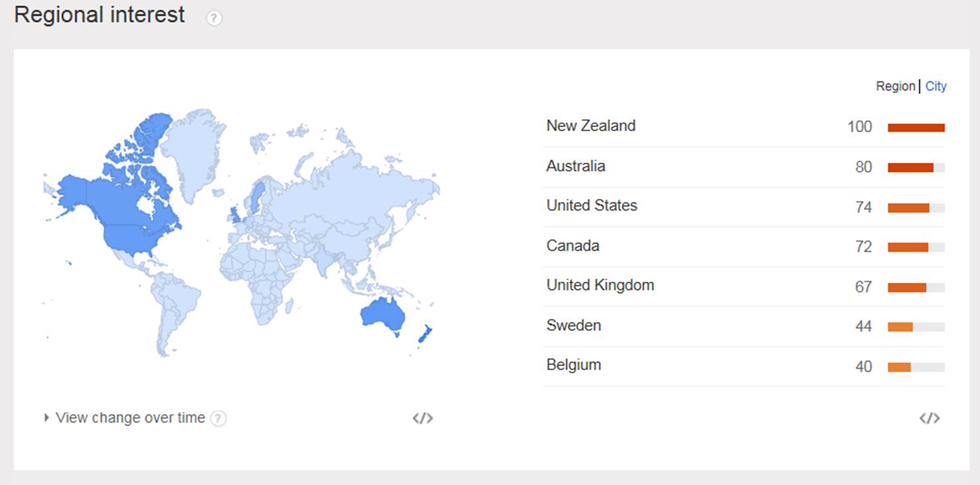Click the New Zealand interest bar
Image resolution: width=980 pixels, height=485 pixels.
click(916, 128)
